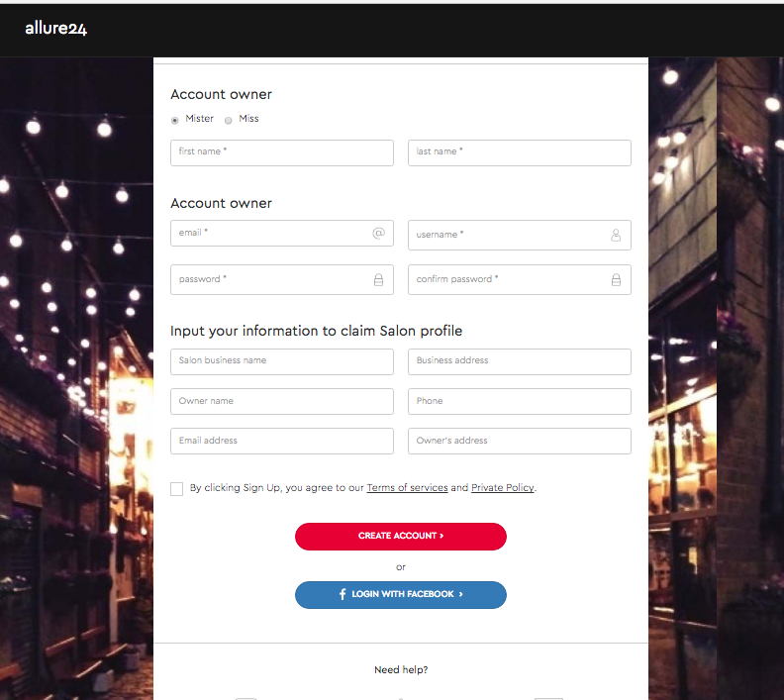Tick the terms agreement checkbox
The height and width of the screenshot is (700, 784).
(x=177, y=489)
